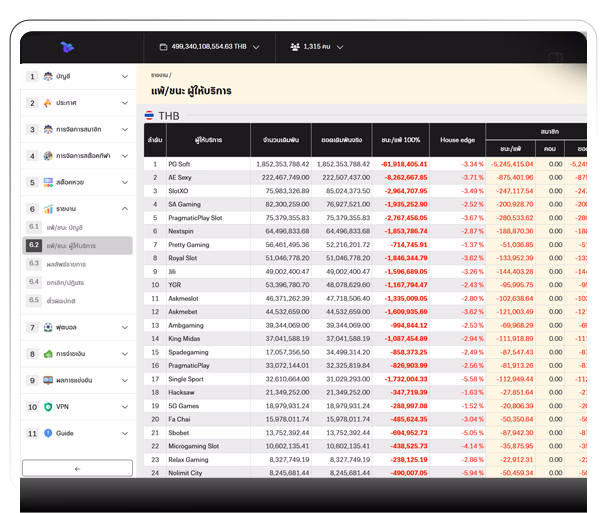Collapse the รายงาน section chevron

(125, 209)
